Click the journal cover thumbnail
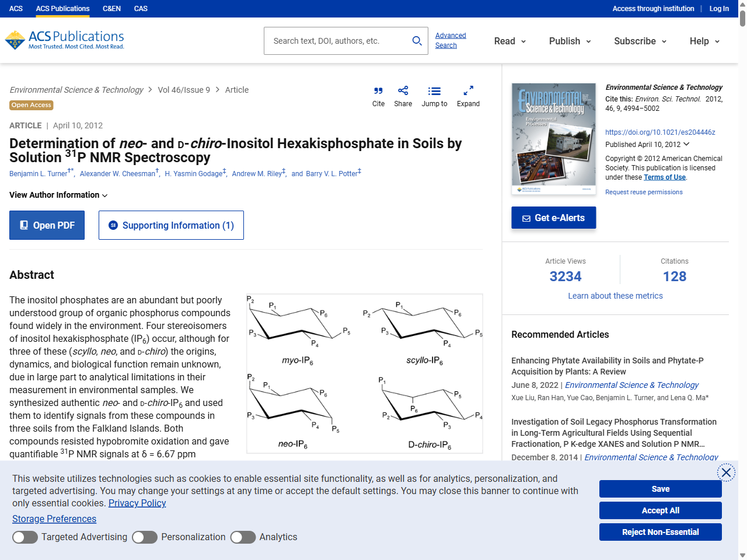 click(553, 139)
